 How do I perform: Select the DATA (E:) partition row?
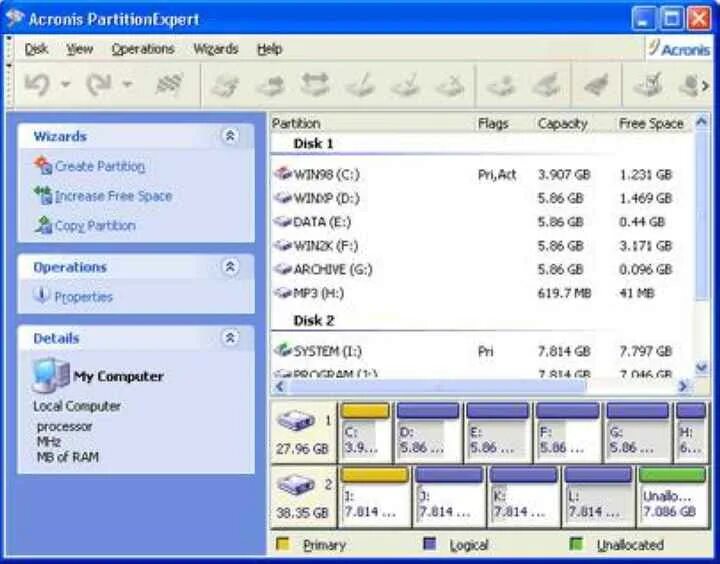(481, 222)
